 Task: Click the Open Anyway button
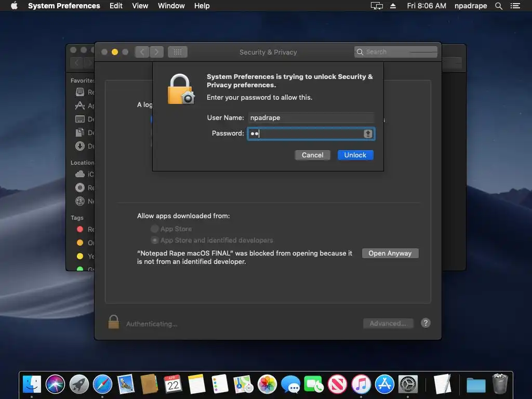tap(390, 254)
